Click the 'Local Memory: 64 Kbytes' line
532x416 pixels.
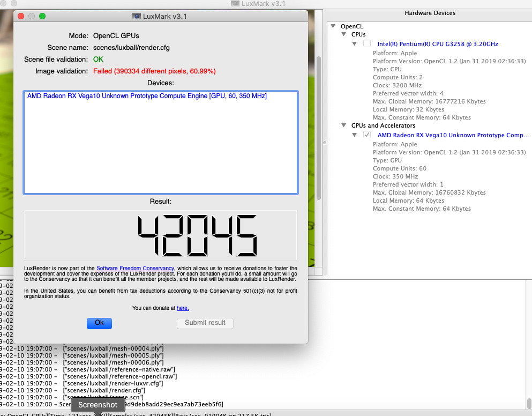(408, 200)
